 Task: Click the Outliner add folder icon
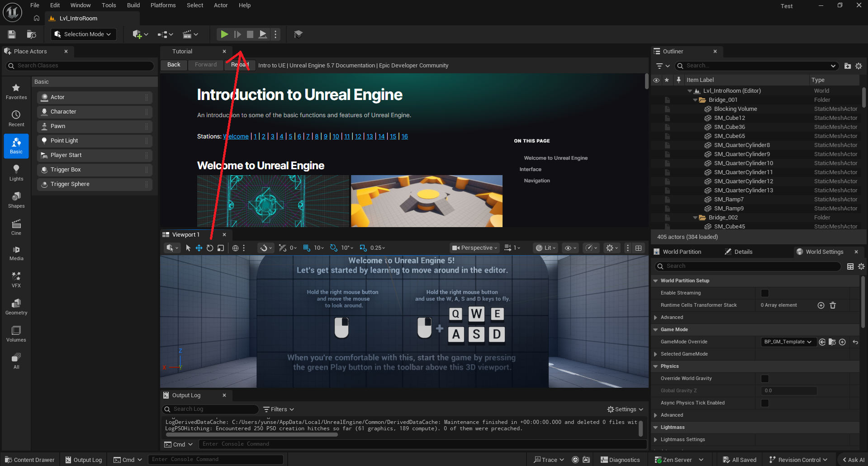pos(848,66)
